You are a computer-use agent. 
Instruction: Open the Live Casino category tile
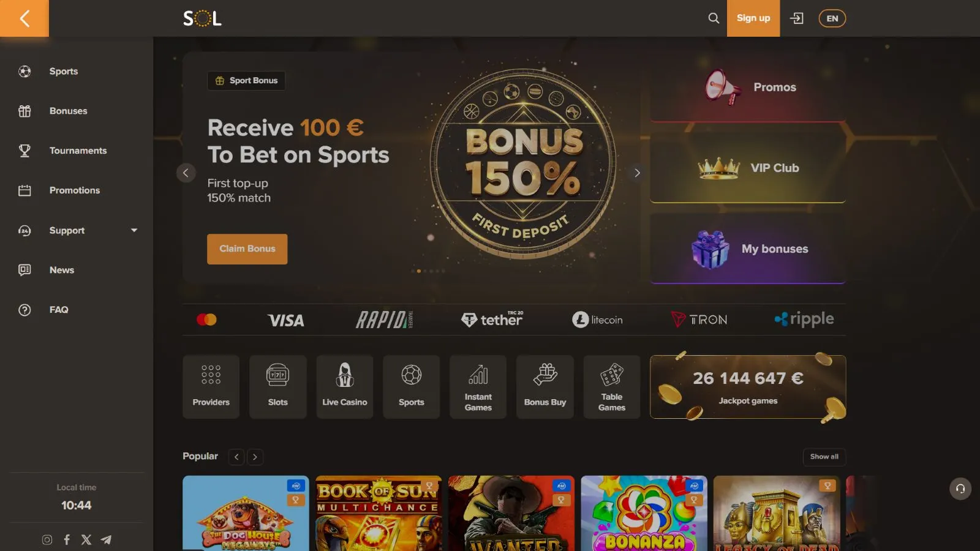point(345,387)
